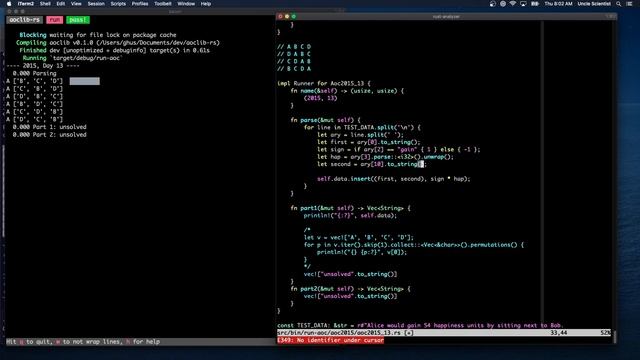This screenshot has width=640, height=360.
Task: Open the Edit menu
Action: click(x=61, y=4)
